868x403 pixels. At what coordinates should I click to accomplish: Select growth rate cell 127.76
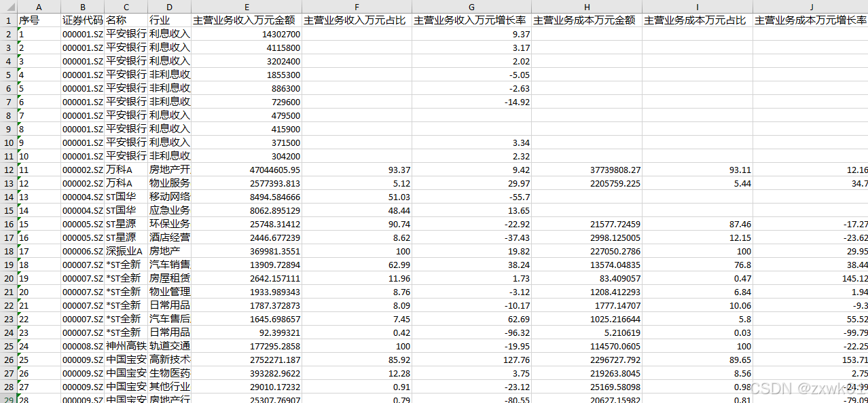tap(471, 360)
